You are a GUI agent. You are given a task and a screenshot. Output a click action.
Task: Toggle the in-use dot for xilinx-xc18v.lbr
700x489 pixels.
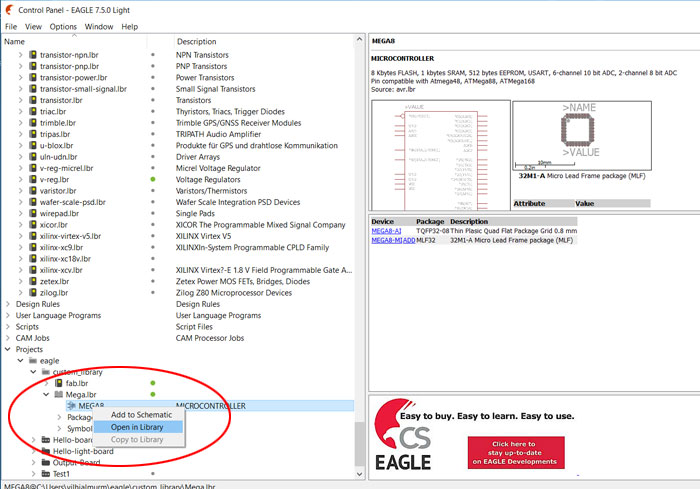pyautogui.click(x=153, y=259)
